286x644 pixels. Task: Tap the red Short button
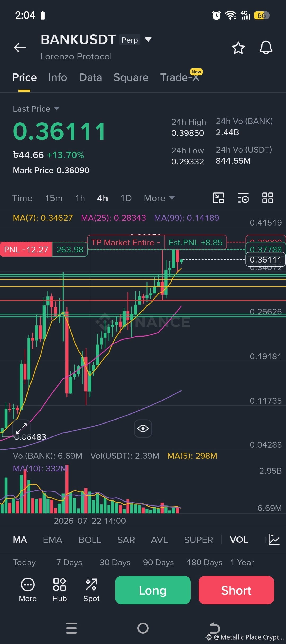236,590
